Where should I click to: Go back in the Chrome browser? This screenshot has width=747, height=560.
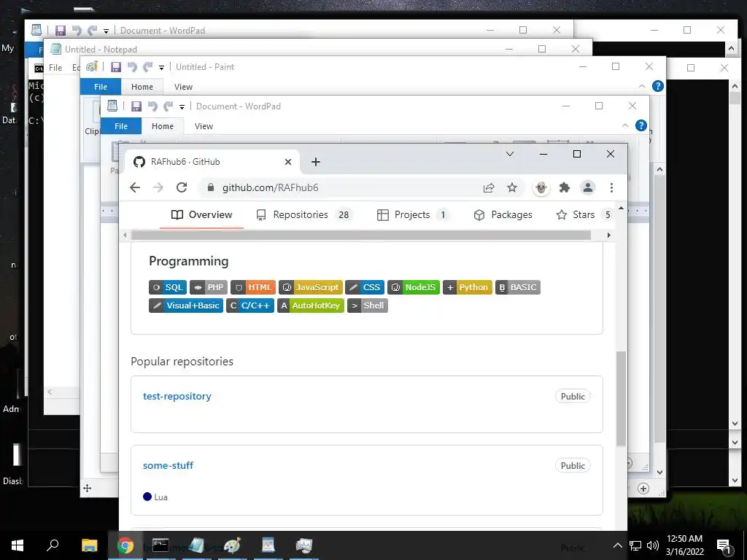click(x=135, y=187)
